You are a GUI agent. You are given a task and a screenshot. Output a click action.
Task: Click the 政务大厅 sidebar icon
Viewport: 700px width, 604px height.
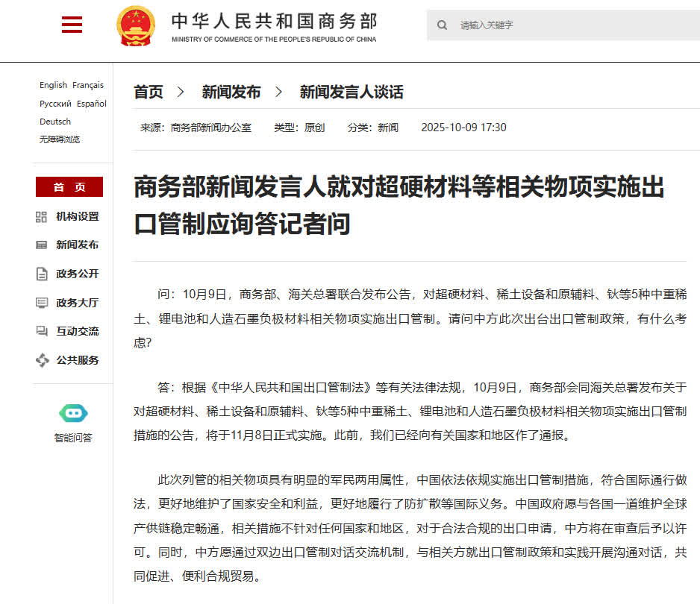tap(42, 303)
